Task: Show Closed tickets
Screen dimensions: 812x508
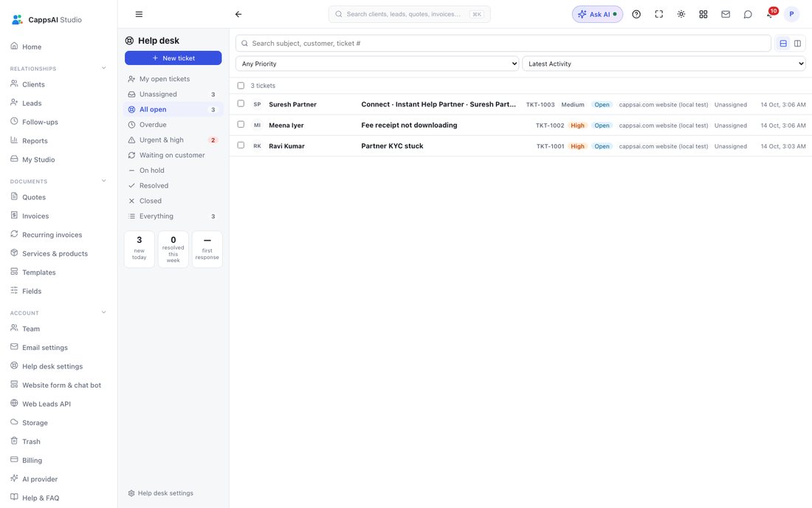Action: tap(173, 201)
